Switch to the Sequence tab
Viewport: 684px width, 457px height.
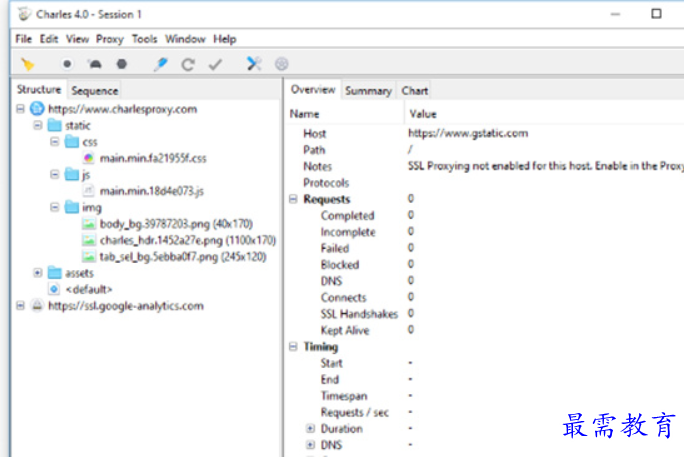[x=95, y=91]
